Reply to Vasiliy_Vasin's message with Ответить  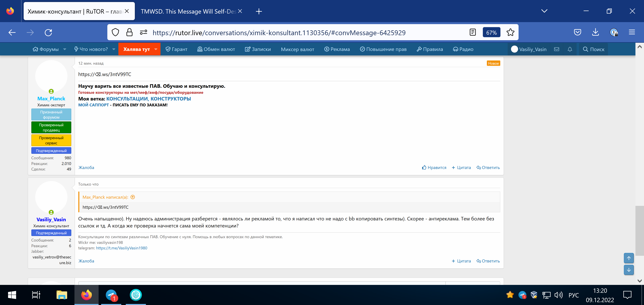[488, 261]
